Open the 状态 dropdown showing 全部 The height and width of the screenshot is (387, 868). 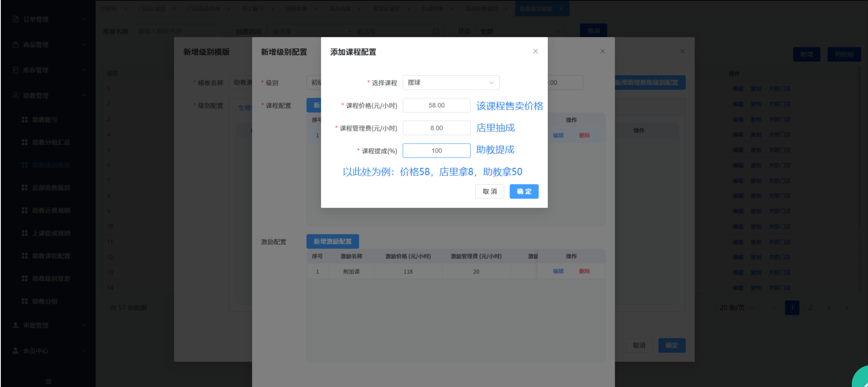tap(520, 31)
